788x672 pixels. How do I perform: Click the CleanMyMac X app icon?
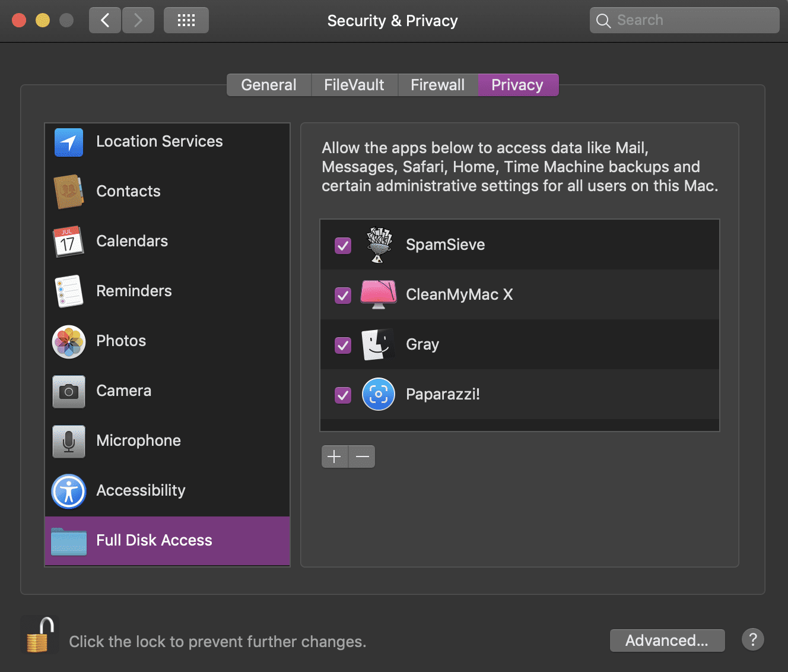click(x=379, y=294)
